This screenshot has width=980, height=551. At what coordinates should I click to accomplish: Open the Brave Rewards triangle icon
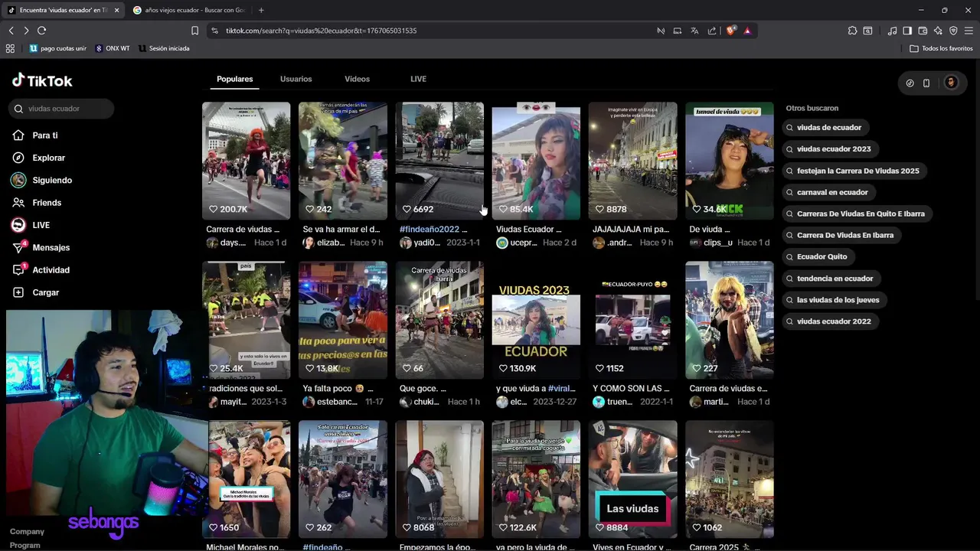coord(747,31)
